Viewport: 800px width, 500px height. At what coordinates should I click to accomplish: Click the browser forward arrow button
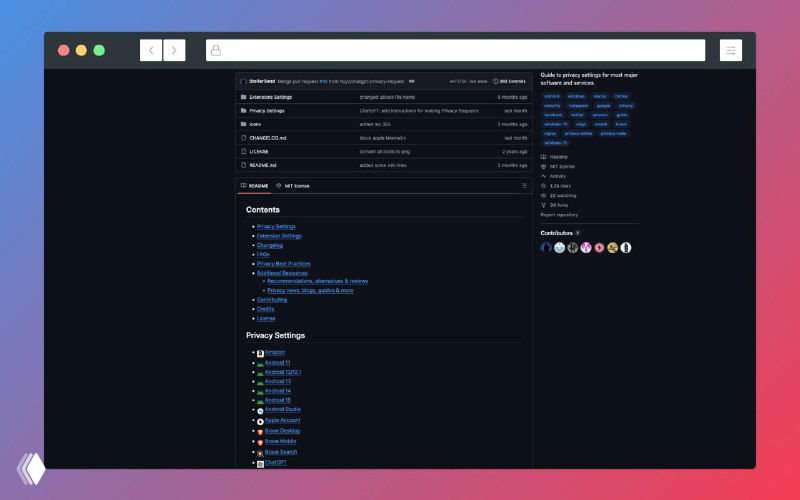[174, 50]
